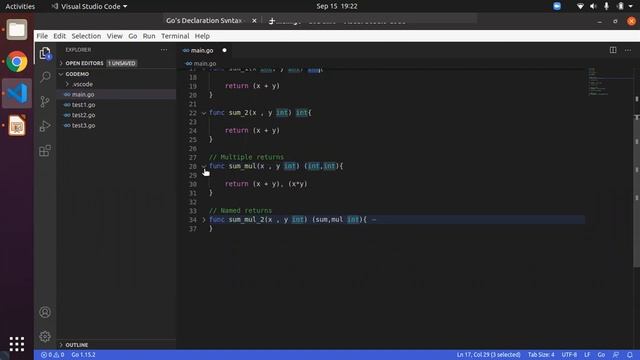Click UTF-8 encoding in status bar
Image resolution: width=640 pixels, height=360 pixels.
[x=569, y=355]
